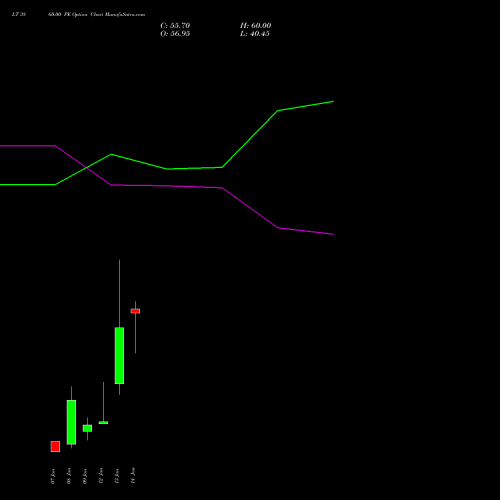Click the large green candlestick for 13 Jan
This screenshot has height=500, width=500.
pos(119,356)
